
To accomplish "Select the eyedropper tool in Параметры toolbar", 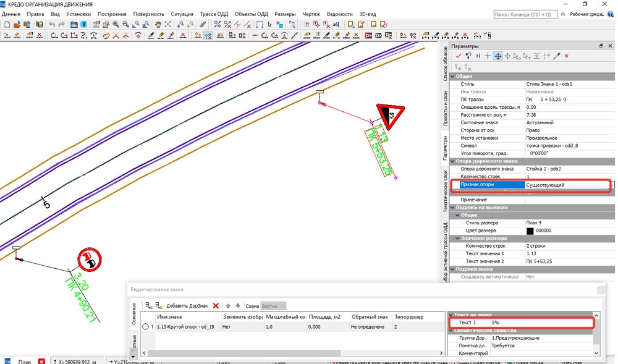I will pyautogui.click(x=557, y=56).
